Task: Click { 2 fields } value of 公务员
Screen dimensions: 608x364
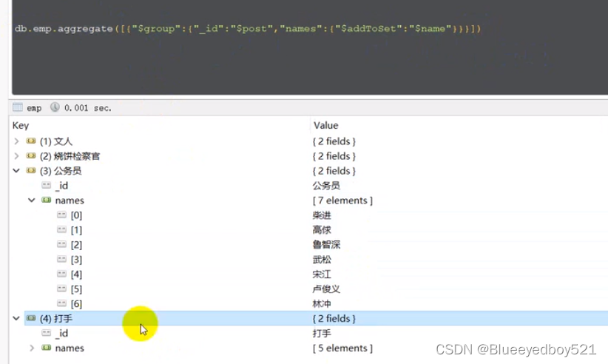Action: 334,171
